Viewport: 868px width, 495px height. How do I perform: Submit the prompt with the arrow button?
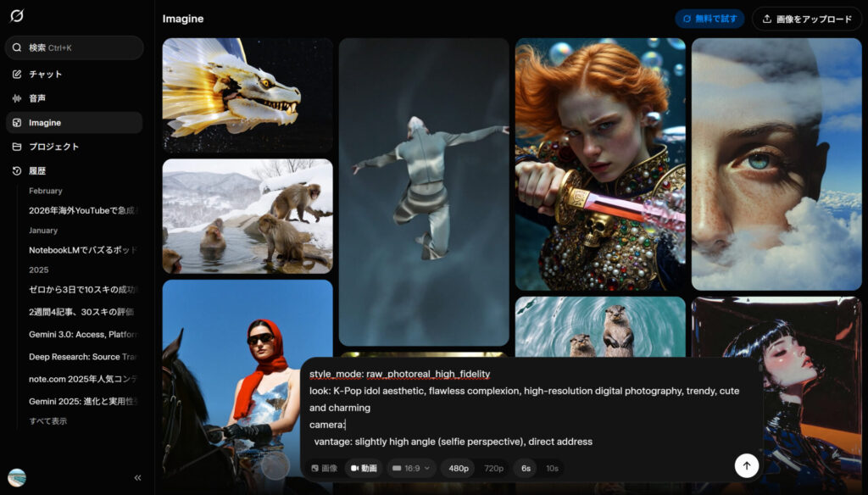pyautogui.click(x=746, y=465)
